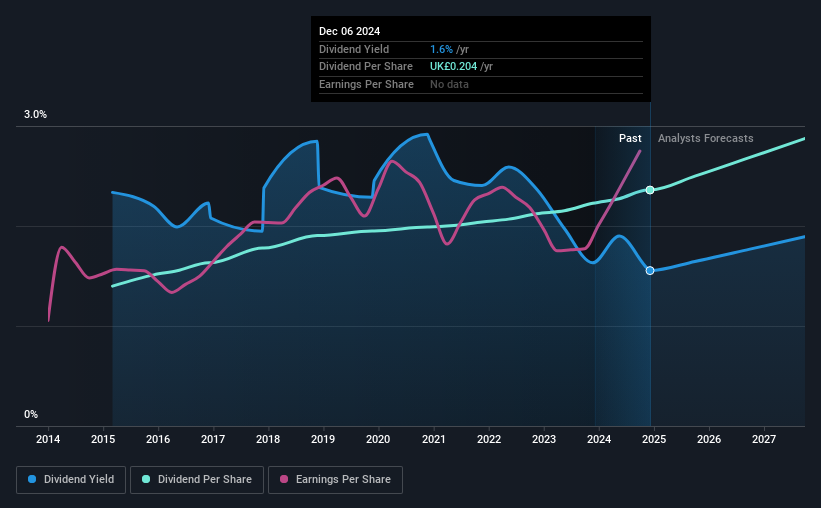The height and width of the screenshot is (508, 821).
Task: Click the No data earnings value
Action: 449,84
